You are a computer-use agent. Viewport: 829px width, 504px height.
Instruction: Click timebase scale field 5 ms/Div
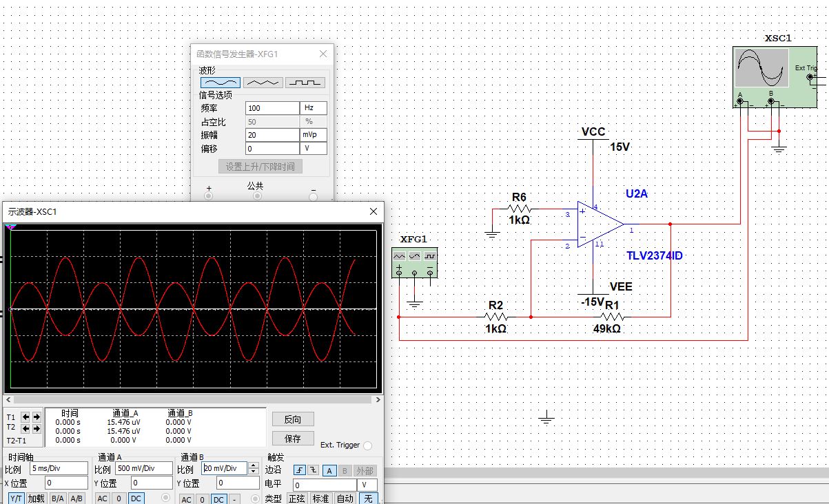click(x=59, y=468)
